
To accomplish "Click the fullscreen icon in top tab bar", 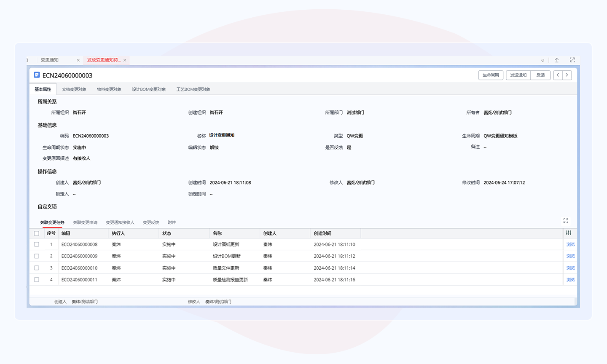I will 572,60.
